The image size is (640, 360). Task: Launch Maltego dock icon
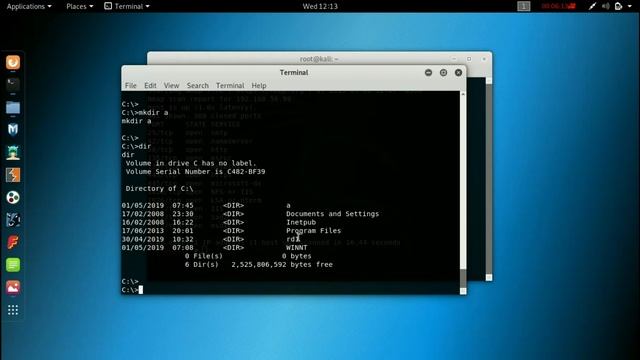13,220
